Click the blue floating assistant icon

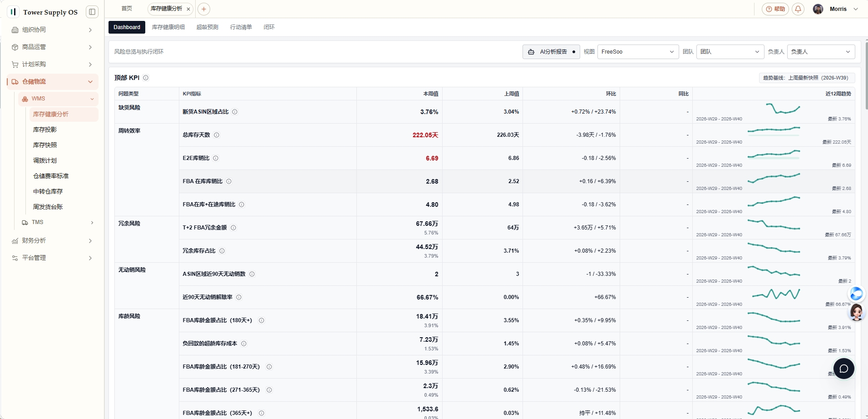point(856,294)
